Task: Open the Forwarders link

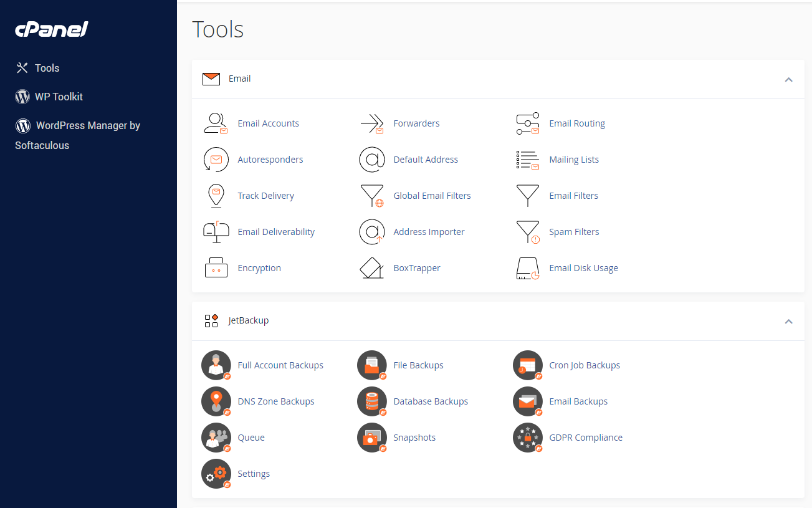Action: 416,123
